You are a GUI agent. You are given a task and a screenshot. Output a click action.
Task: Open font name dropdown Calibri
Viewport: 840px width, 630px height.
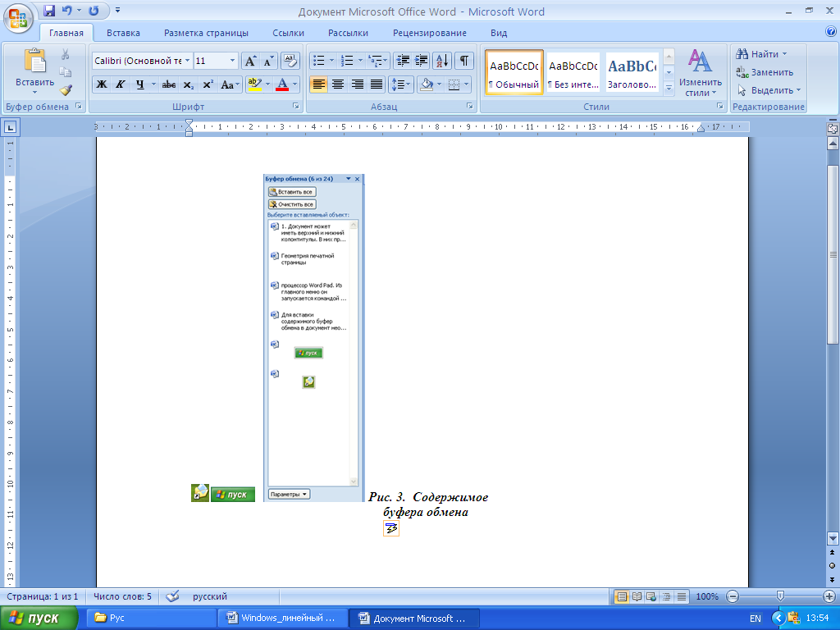pyautogui.click(x=187, y=61)
